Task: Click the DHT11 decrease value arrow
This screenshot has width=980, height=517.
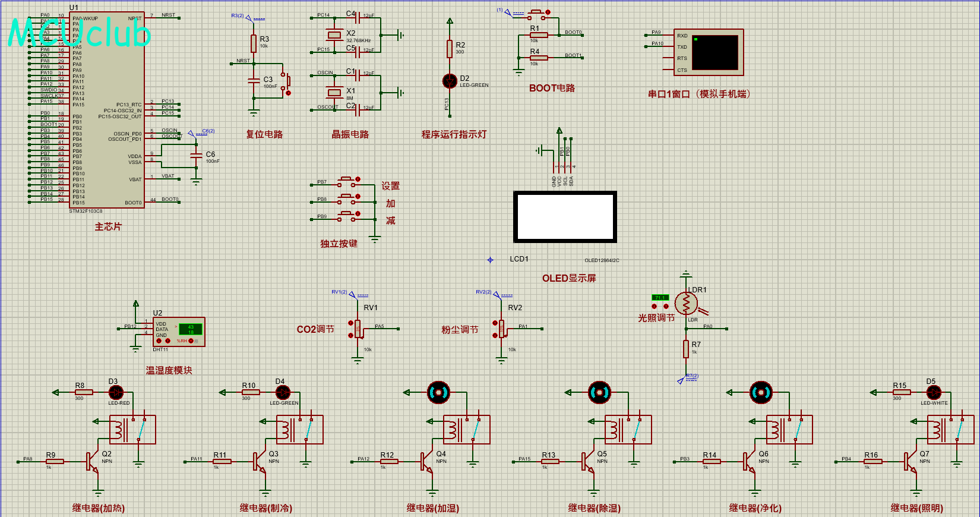Action: tap(159, 341)
